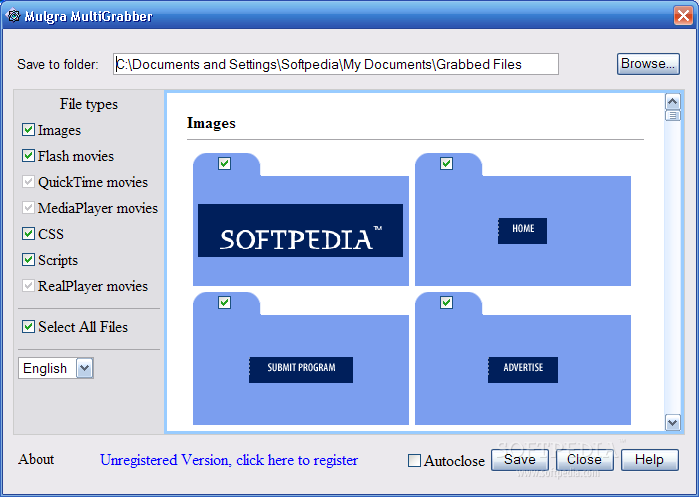Click the File types heading
699x497 pixels.
(89, 104)
